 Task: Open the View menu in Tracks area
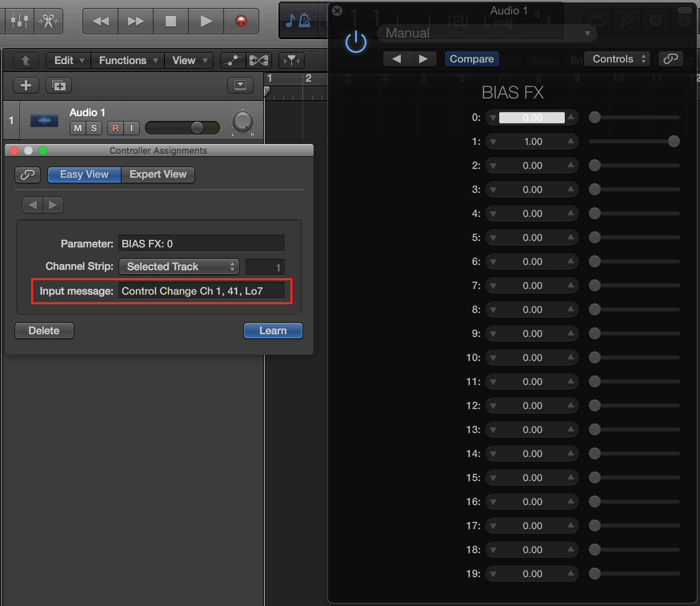pyautogui.click(x=189, y=60)
